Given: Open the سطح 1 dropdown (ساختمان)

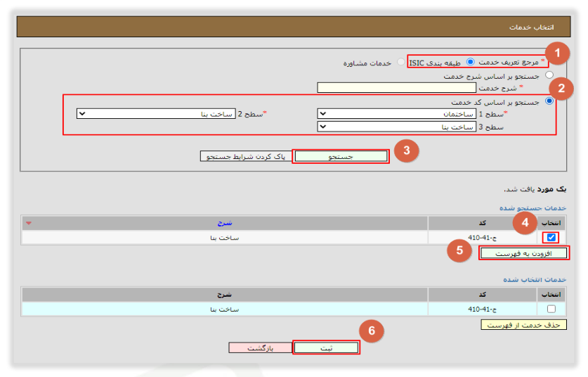Looking at the screenshot, I should [x=396, y=113].
